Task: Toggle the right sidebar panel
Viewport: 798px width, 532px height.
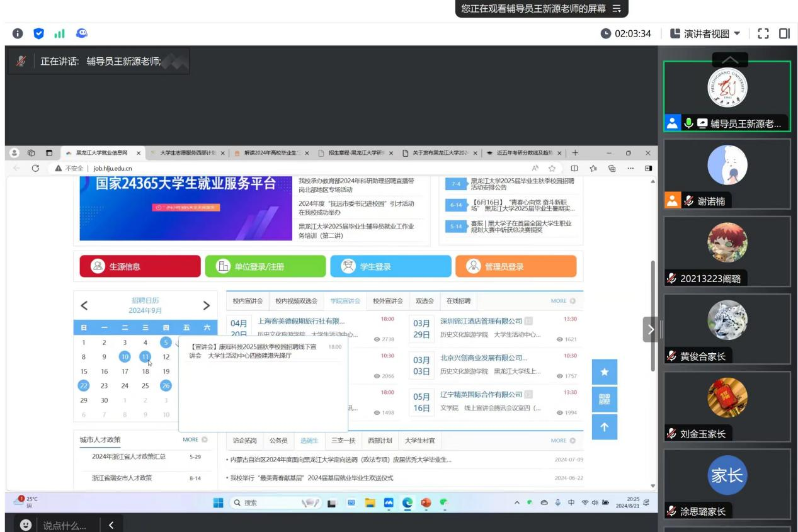Action: tap(784, 34)
